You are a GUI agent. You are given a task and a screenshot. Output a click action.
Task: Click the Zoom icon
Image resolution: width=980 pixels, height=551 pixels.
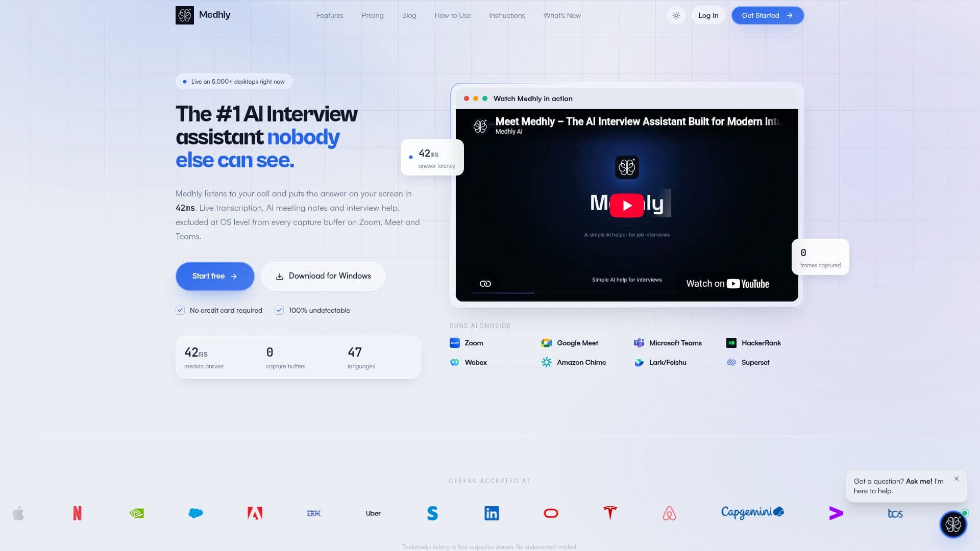click(x=454, y=343)
